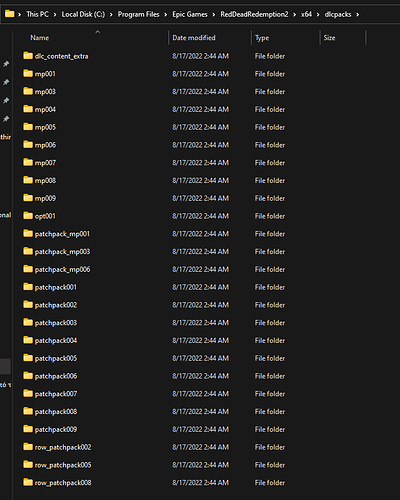
Task: Click the opt001 folder icon
Action: [x=28, y=216]
